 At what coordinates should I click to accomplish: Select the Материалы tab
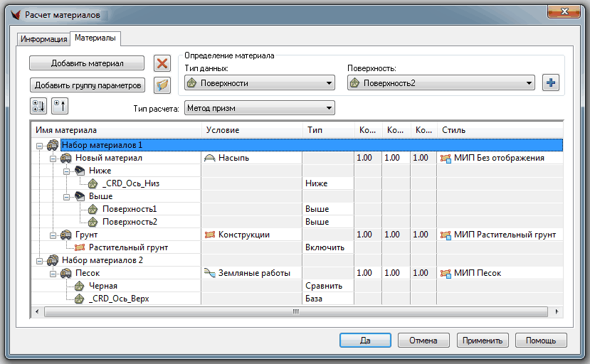[x=96, y=38]
